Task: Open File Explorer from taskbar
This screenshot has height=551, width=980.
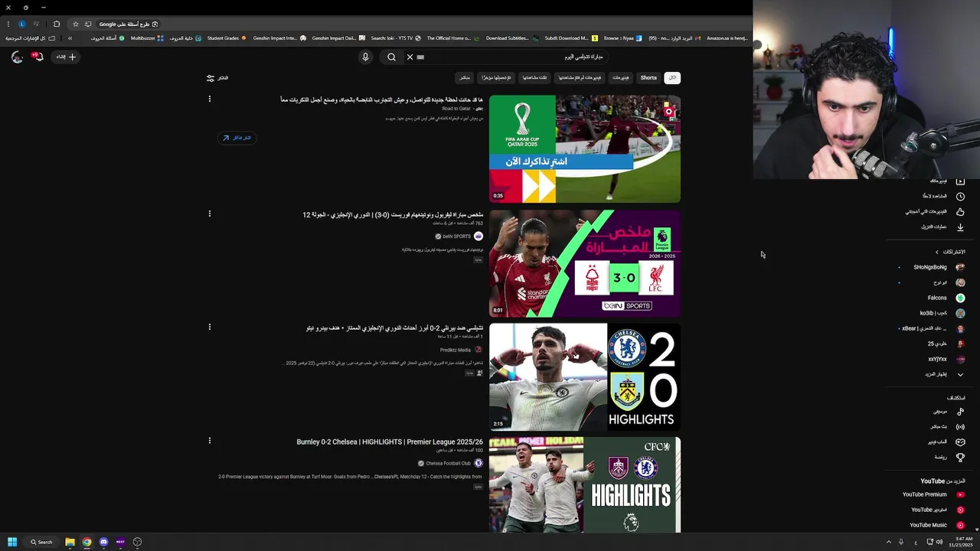Action: [70, 542]
